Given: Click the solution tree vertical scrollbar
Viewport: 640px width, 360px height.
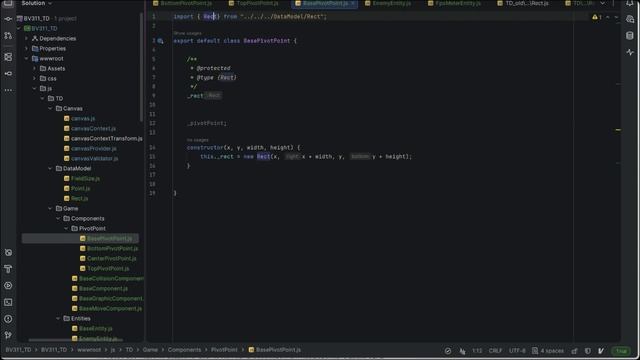Looking at the screenshot, I should click(141, 67).
